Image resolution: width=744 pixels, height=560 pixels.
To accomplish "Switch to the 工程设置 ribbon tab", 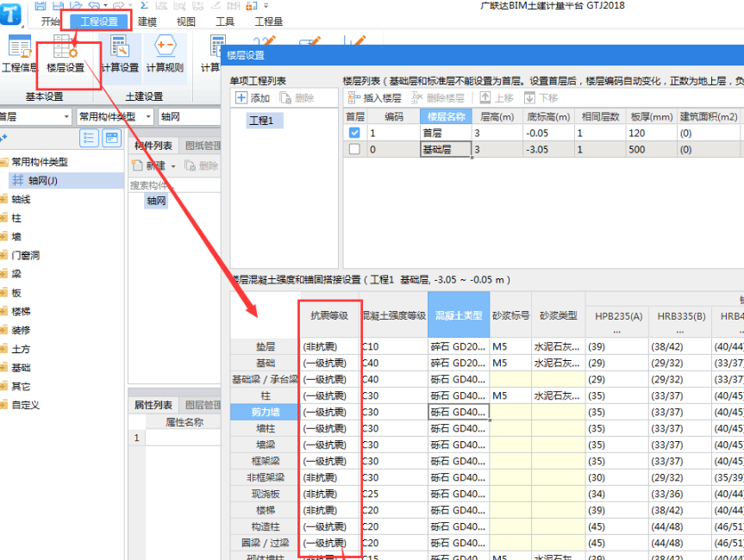I will pos(99,22).
